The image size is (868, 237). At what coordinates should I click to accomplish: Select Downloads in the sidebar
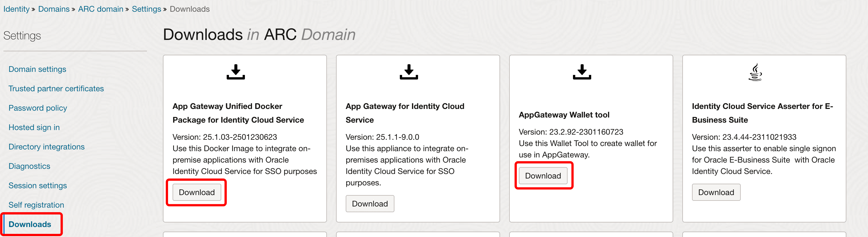[x=30, y=224]
